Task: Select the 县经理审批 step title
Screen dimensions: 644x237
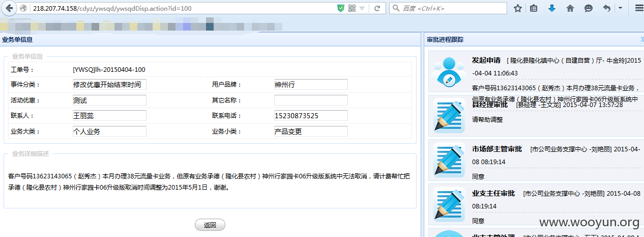Action: point(490,104)
